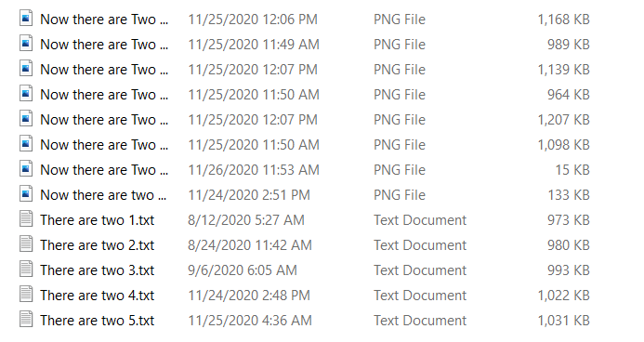The height and width of the screenshot is (342, 644).
Task: Click file name There are two 1.txt
Action: coord(97,220)
